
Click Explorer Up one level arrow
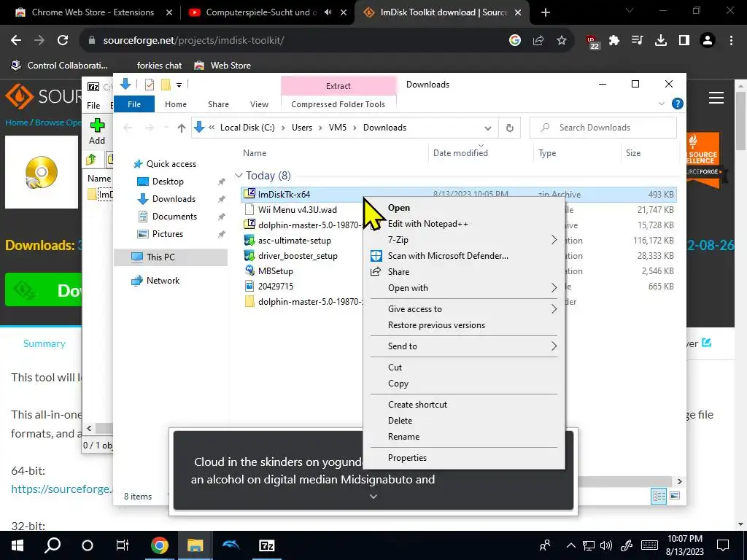181,128
